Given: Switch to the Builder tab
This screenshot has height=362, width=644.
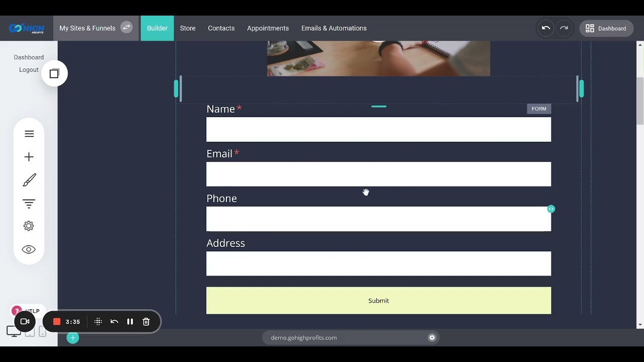Looking at the screenshot, I should coord(157,28).
